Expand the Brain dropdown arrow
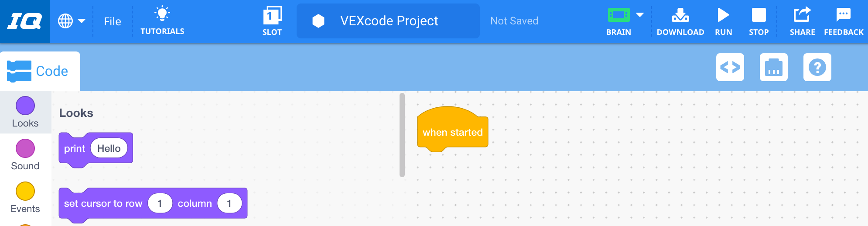 pyautogui.click(x=640, y=15)
